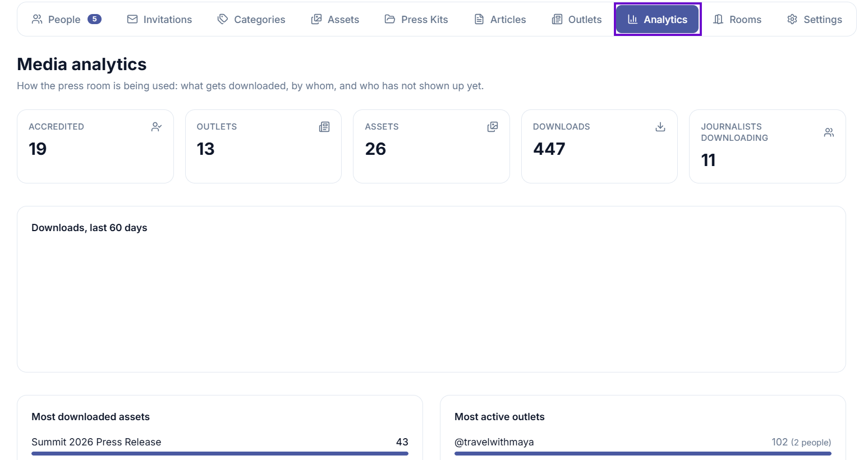The image size is (868, 460).
Task: Click the Press Kits folder icon
Action: click(390, 19)
